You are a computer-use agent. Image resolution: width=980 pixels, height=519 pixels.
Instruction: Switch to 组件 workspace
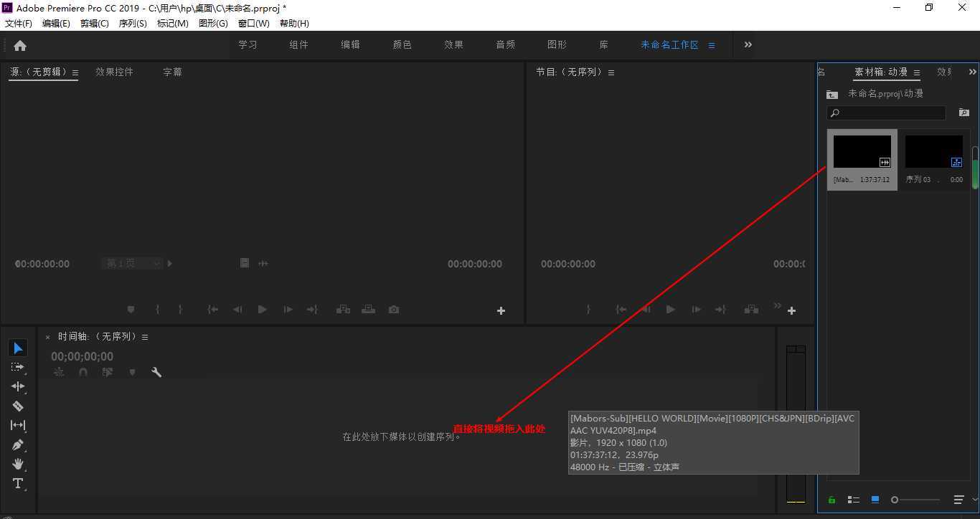[x=299, y=44]
